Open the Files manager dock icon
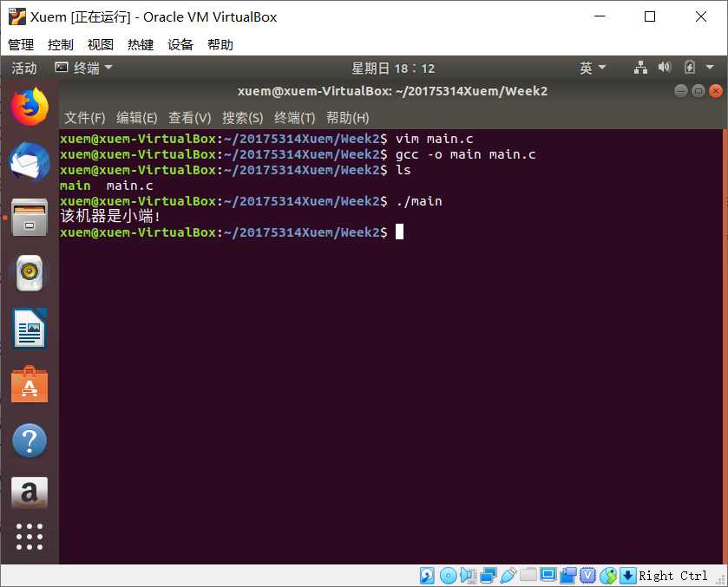 tap(30, 217)
